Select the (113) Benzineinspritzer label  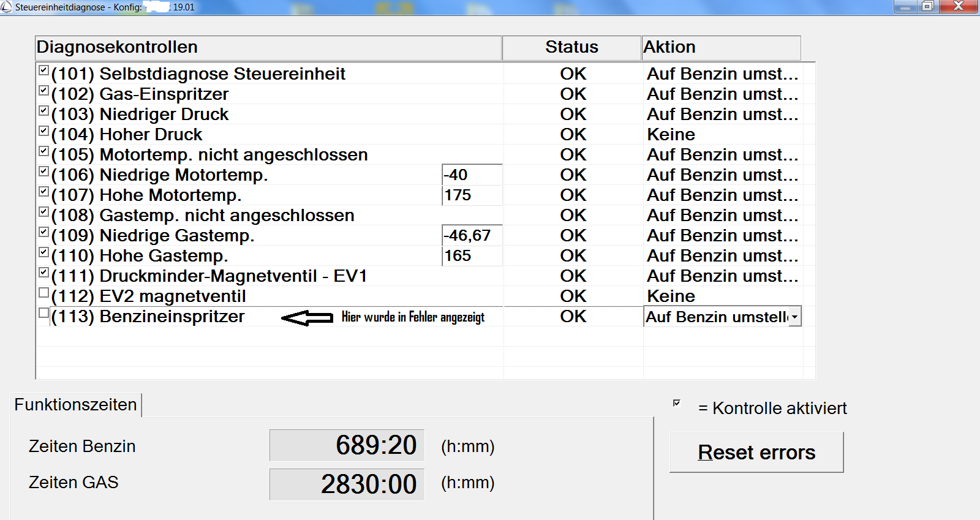(148, 316)
